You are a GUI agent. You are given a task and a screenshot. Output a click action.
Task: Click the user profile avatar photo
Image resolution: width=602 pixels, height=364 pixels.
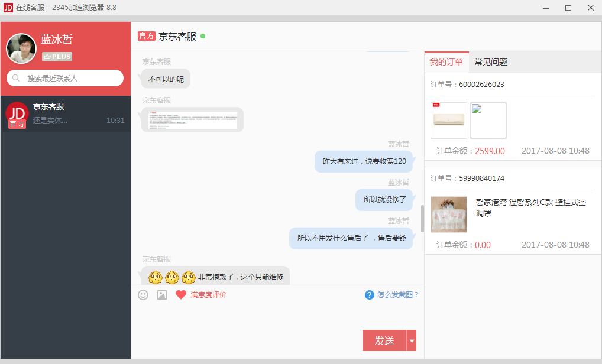(x=21, y=48)
